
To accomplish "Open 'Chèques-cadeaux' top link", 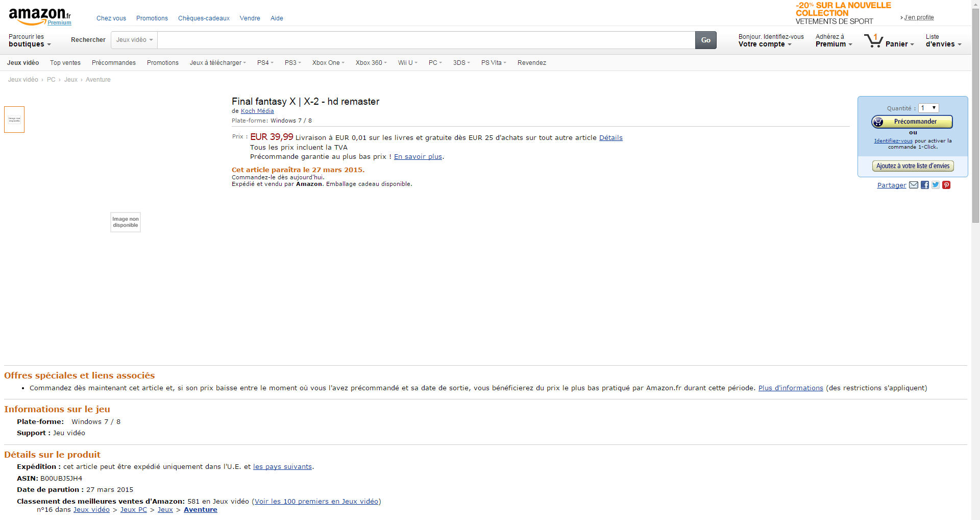I will [204, 18].
